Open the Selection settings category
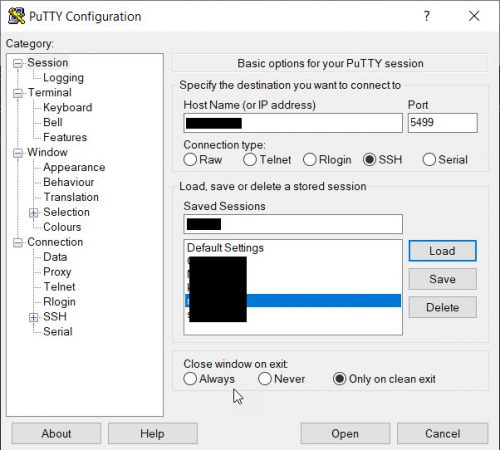Screen dimensions: 500x450 tap(66, 212)
